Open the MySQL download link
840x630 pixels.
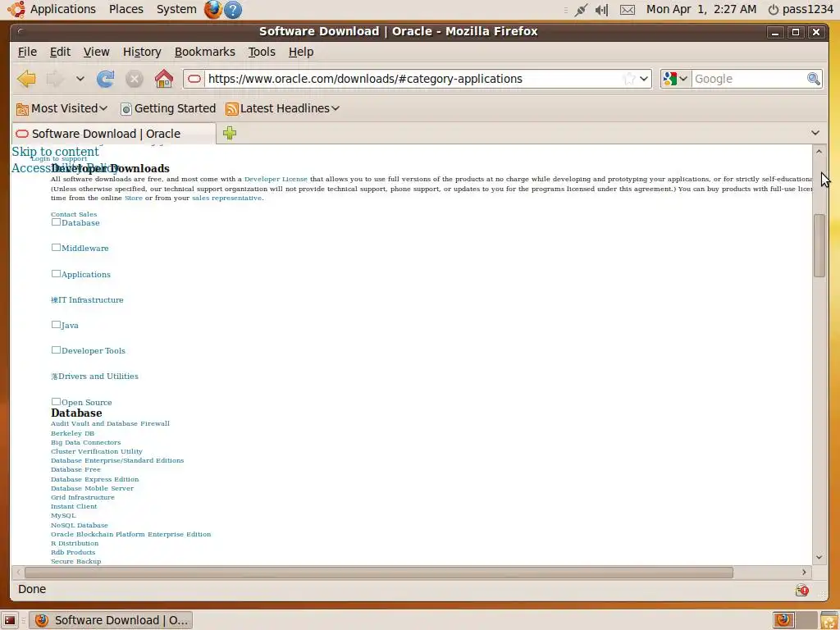[63, 515]
